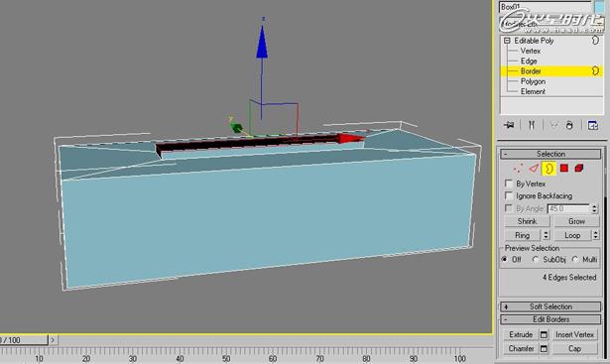Adjust By Angle value spinner

594,208
